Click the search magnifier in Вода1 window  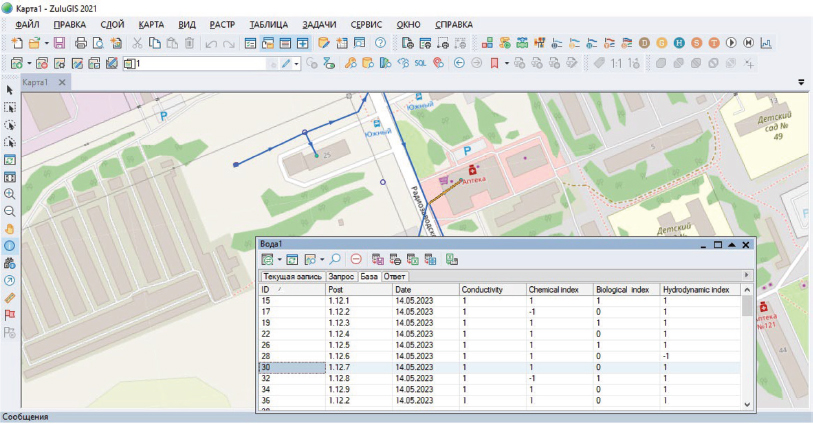click(x=335, y=259)
